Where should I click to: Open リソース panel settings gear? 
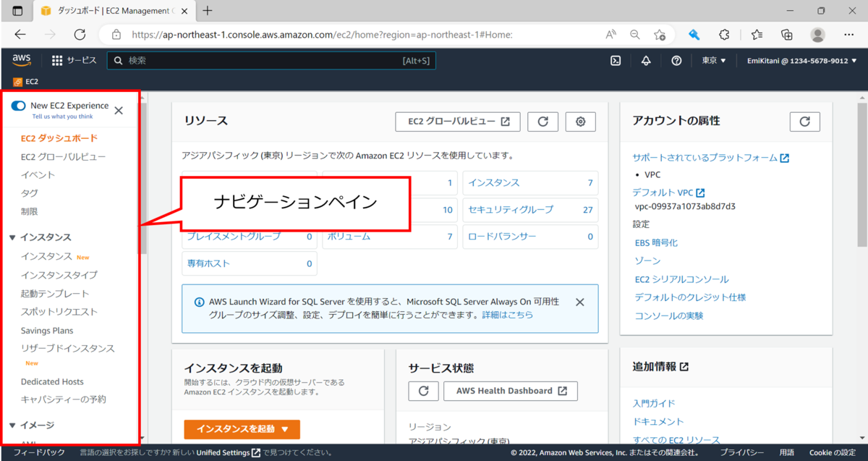pos(580,122)
